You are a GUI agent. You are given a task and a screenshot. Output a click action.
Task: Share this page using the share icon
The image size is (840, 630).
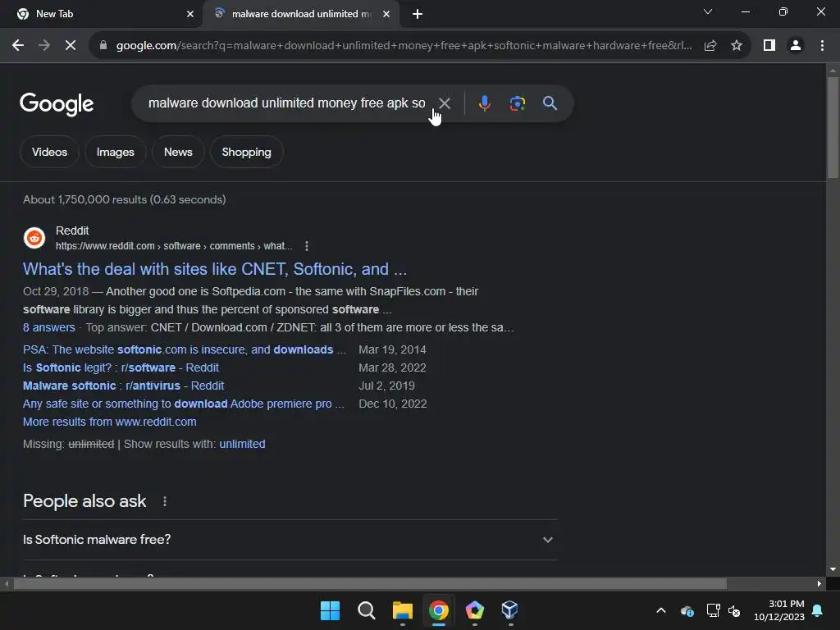[710, 46]
